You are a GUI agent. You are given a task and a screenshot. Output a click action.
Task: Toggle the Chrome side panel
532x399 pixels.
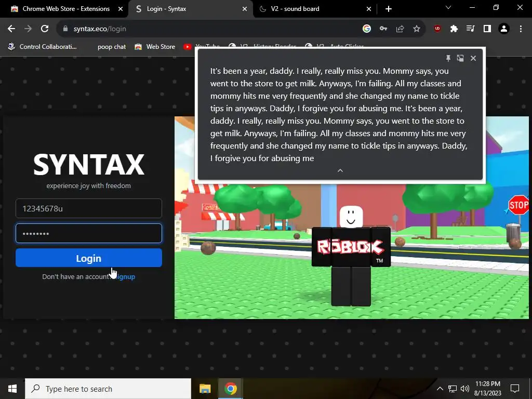(487, 29)
